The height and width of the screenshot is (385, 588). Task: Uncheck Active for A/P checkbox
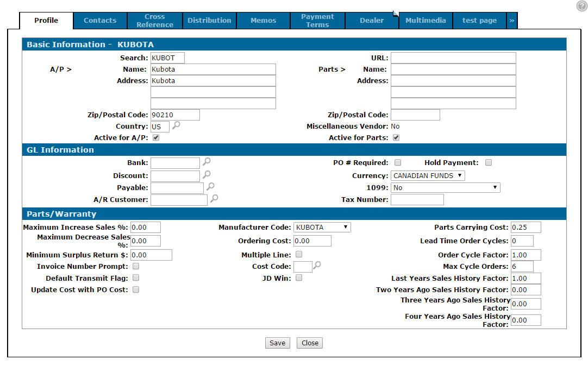(156, 137)
